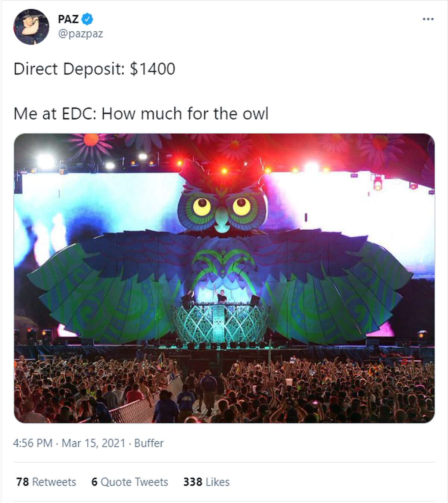Open the @pazpaz handle link
The width and height of the screenshot is (448, 503).
click(x=81, y=34)
